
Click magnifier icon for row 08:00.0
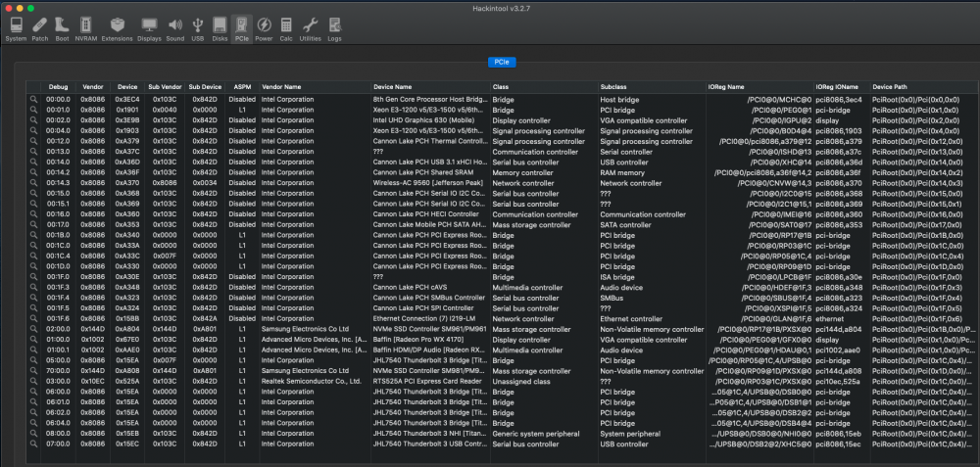pos(33,434)
